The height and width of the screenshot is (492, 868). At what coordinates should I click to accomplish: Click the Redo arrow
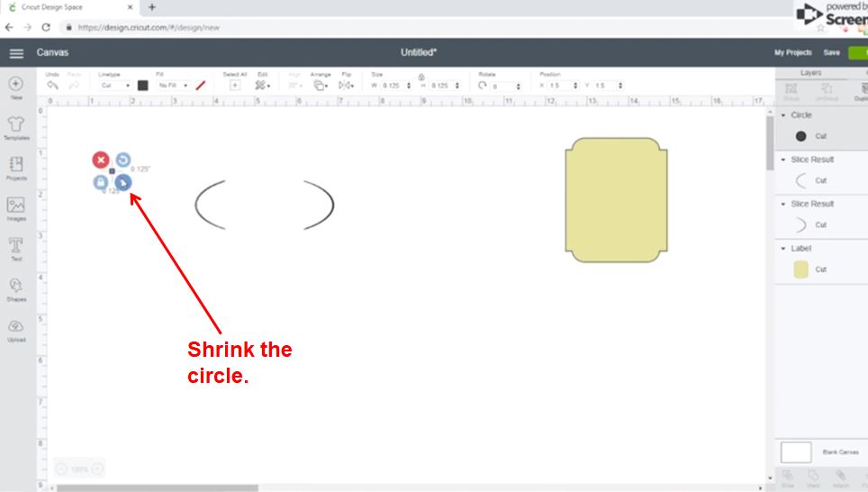(74, 85)
